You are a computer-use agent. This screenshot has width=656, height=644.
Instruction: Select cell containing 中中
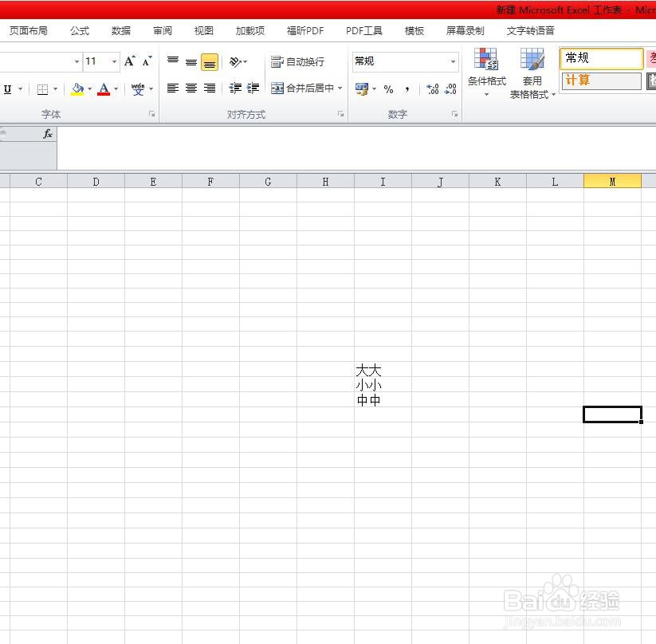click(x=383, y=399)
